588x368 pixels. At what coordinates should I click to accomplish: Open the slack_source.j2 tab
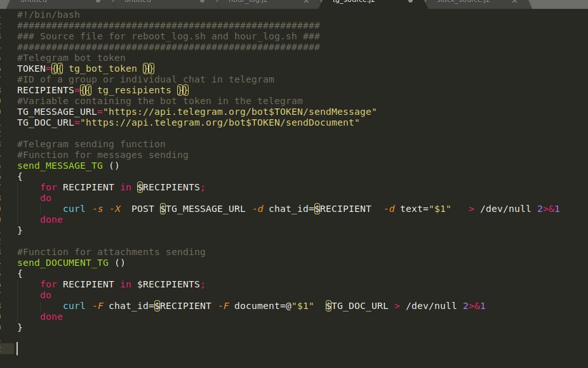point(464,2)
